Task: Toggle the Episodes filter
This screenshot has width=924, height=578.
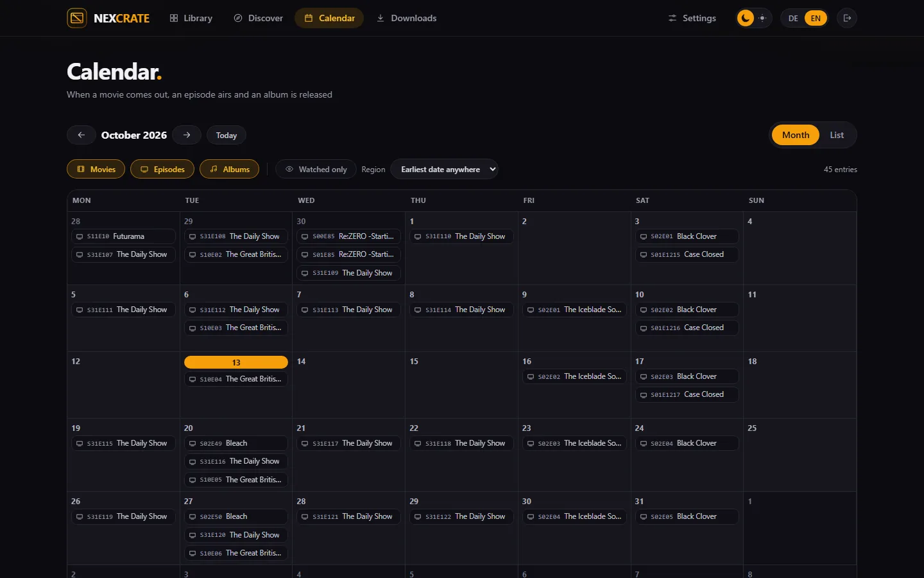Action: [162, 169]
